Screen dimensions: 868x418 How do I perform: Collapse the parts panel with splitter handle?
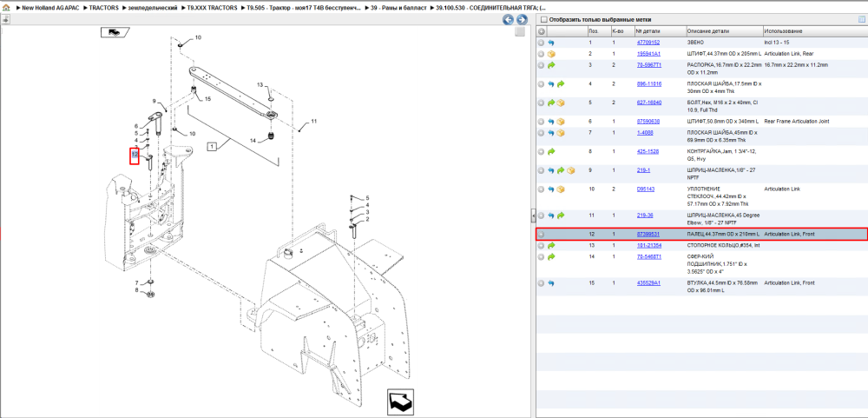tap(533, 216)
